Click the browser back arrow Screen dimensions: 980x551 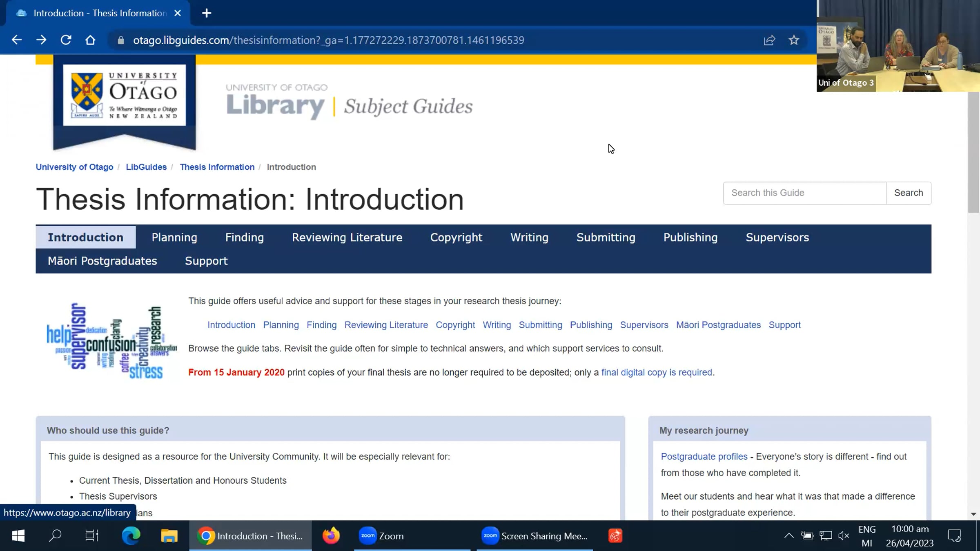click(x=17, y=40)
